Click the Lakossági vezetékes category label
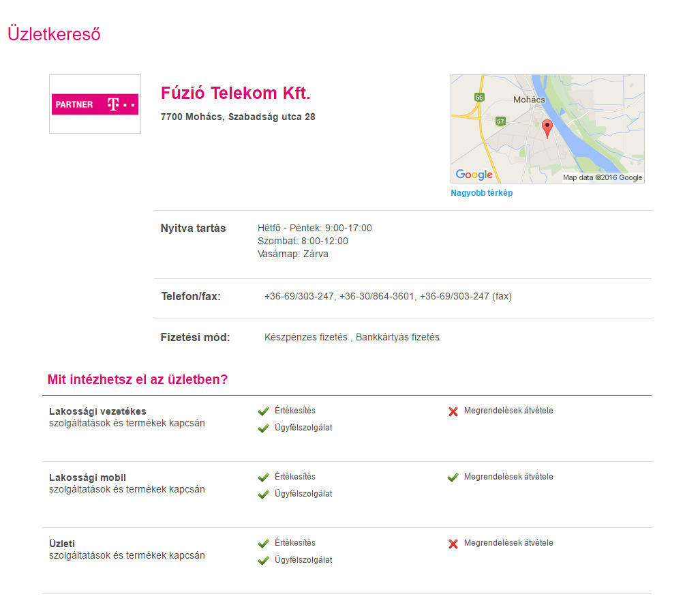The height and width of the screenshot is (603, 700). coord(97,411)
